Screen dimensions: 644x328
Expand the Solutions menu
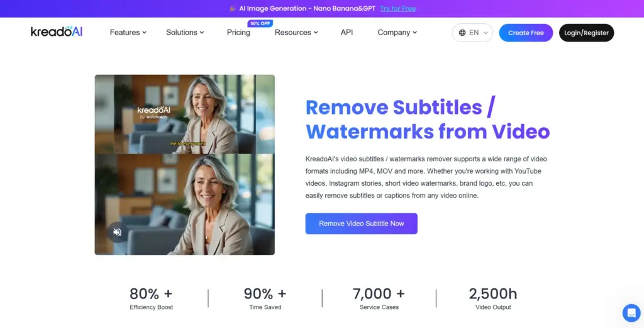pos(185,32)
